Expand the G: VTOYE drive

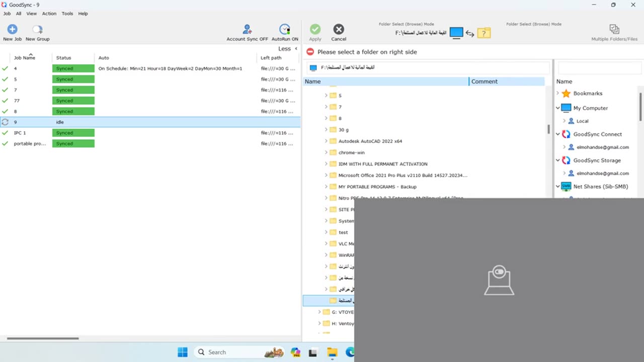tap(319, 312)
